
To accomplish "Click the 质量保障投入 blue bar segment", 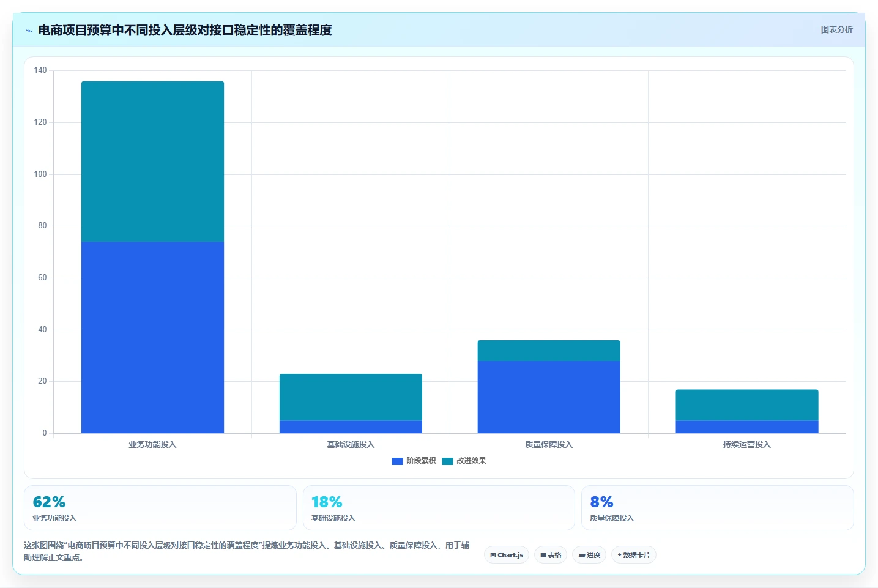I will point(549,397).
